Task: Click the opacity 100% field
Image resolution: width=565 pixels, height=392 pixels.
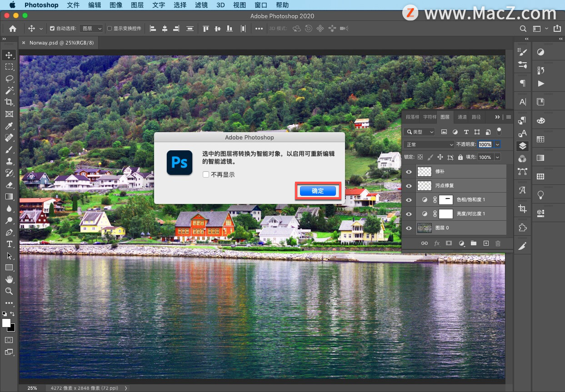Action: click(x=485, y=144)
